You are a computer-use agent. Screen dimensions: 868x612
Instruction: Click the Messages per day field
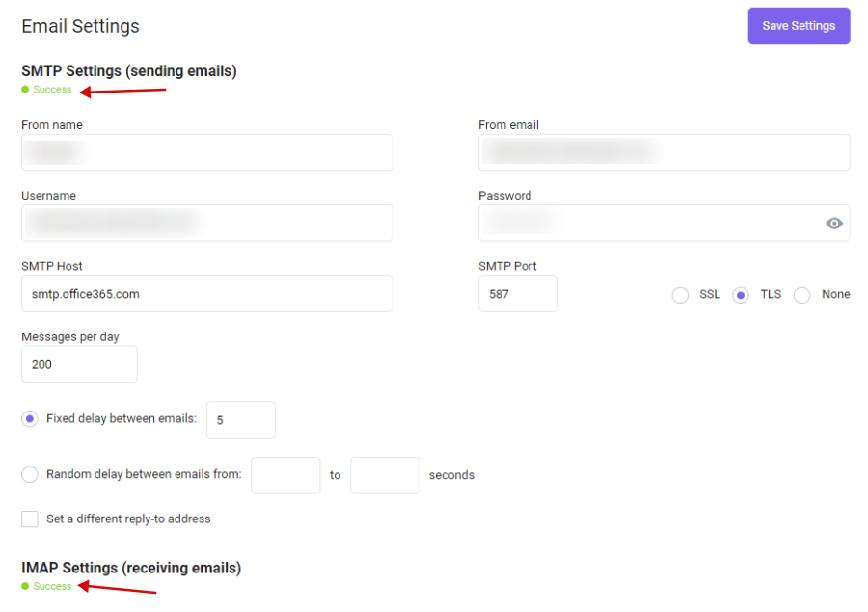[x=79, y=364]
